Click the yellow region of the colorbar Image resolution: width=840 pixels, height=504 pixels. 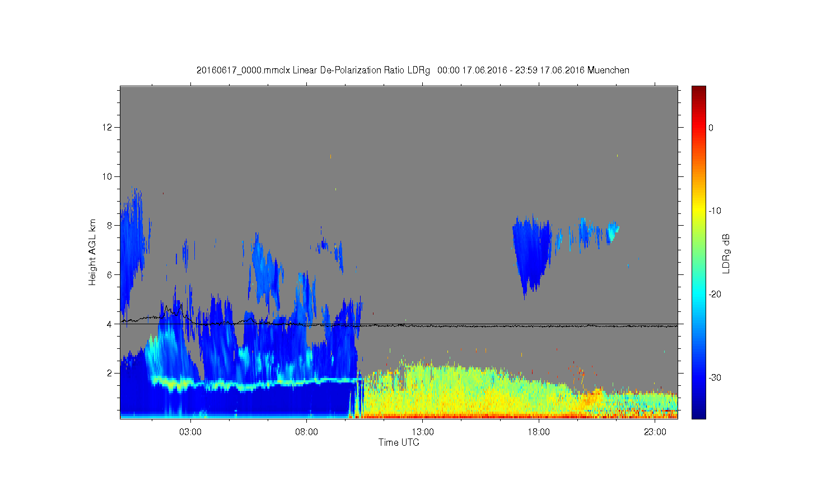699,211
